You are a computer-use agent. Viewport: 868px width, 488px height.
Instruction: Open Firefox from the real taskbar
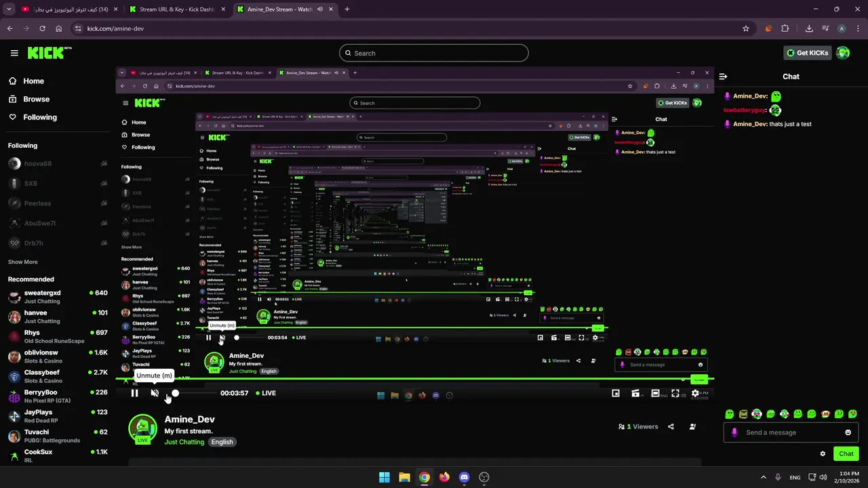coord(444,477)
